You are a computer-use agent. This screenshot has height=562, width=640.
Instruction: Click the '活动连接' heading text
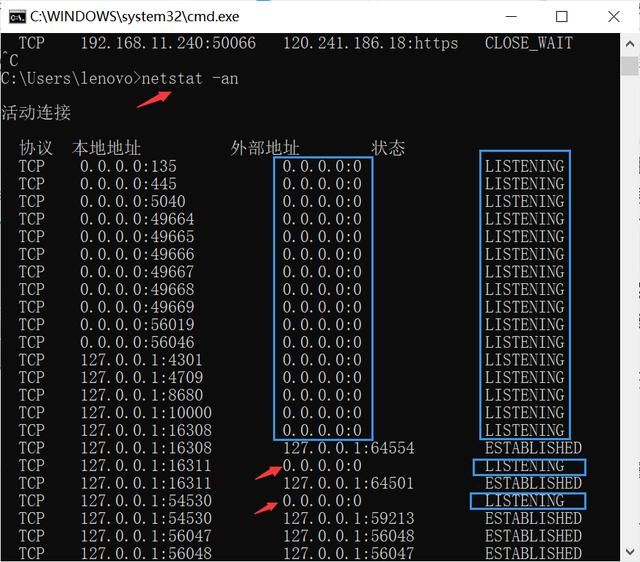point(36,113)
